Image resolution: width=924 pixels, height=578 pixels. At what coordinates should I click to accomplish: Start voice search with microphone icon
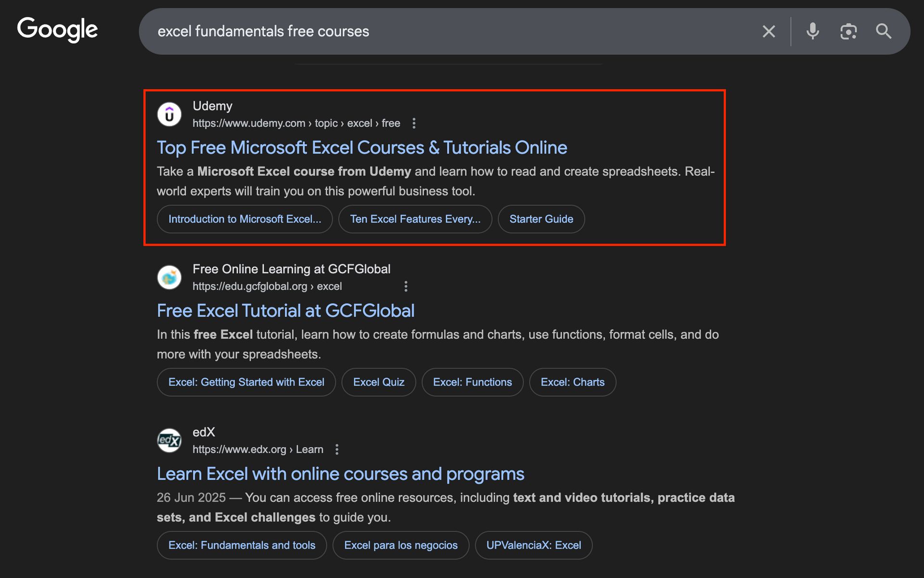coord(812,31)
